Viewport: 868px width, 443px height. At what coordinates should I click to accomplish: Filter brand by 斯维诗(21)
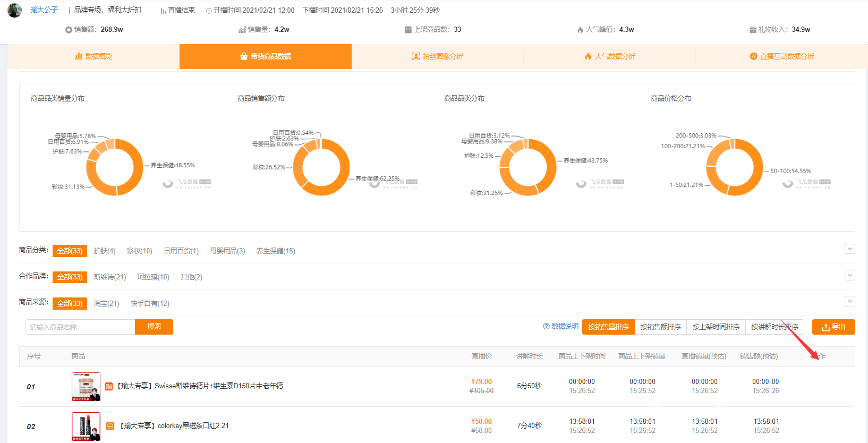click(x=110, y=277)
